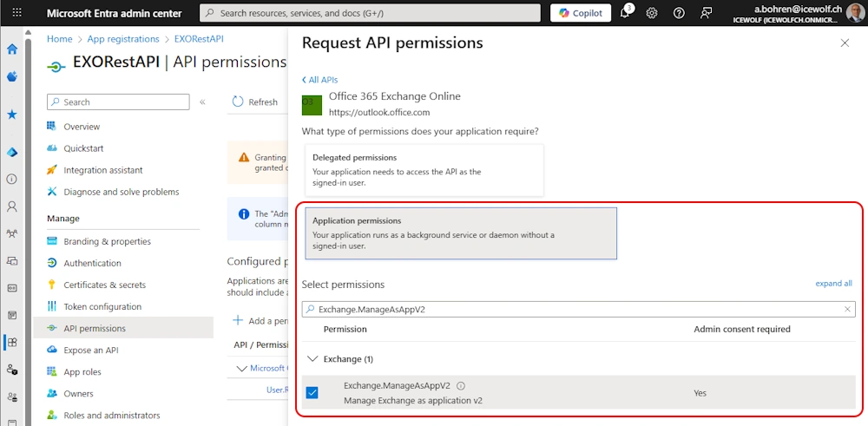Click the Home icon in left rail

pos(12,49)
